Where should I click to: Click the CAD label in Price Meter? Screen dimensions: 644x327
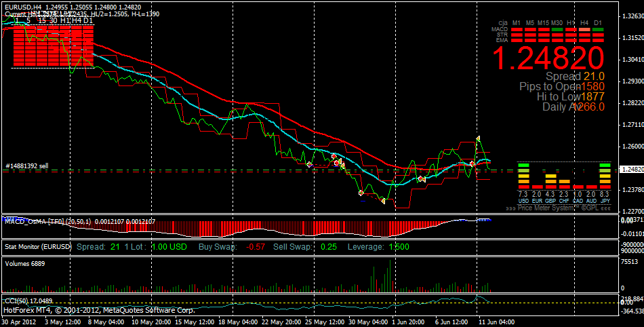(x=578, y=201)
